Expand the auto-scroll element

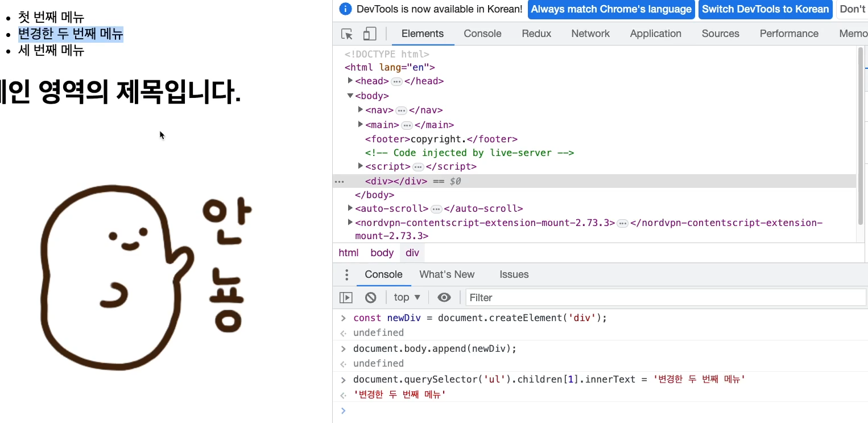pos(350,208)
